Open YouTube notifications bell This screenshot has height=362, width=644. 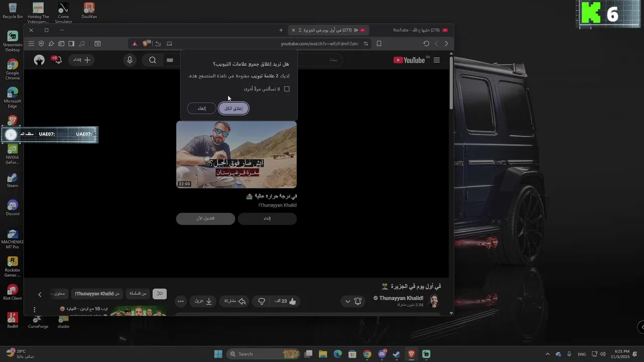pyautogui.click(x=57, y=60)
